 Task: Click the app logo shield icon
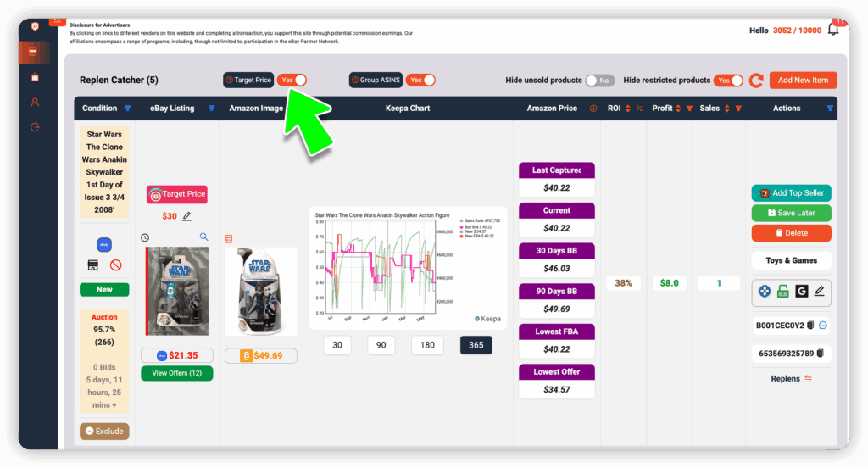pos(35,26)
